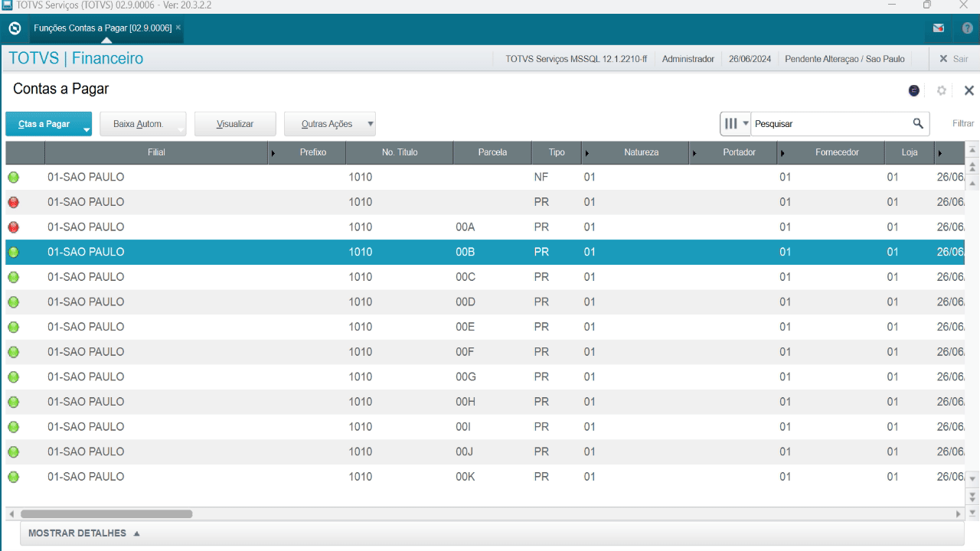Screen dimensions: 980x551
Task: Open the search column selector dropdown
Action: [736, 124]
